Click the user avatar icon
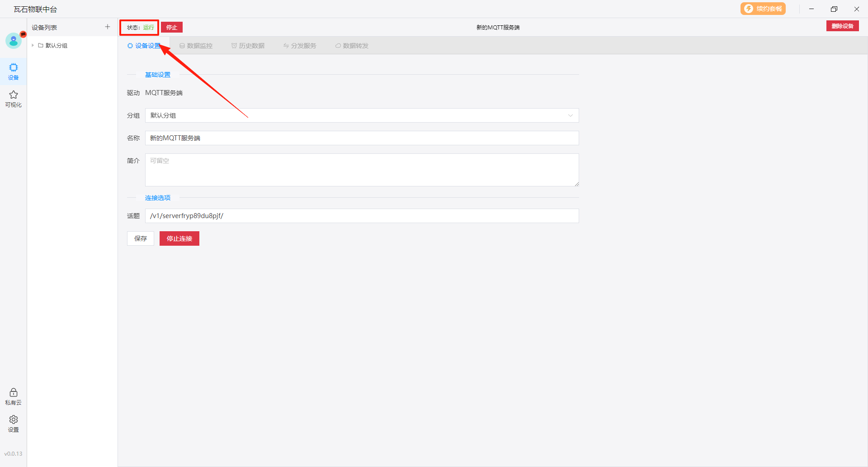The height and width of the screenshot is (467, 868). [14, 41]
